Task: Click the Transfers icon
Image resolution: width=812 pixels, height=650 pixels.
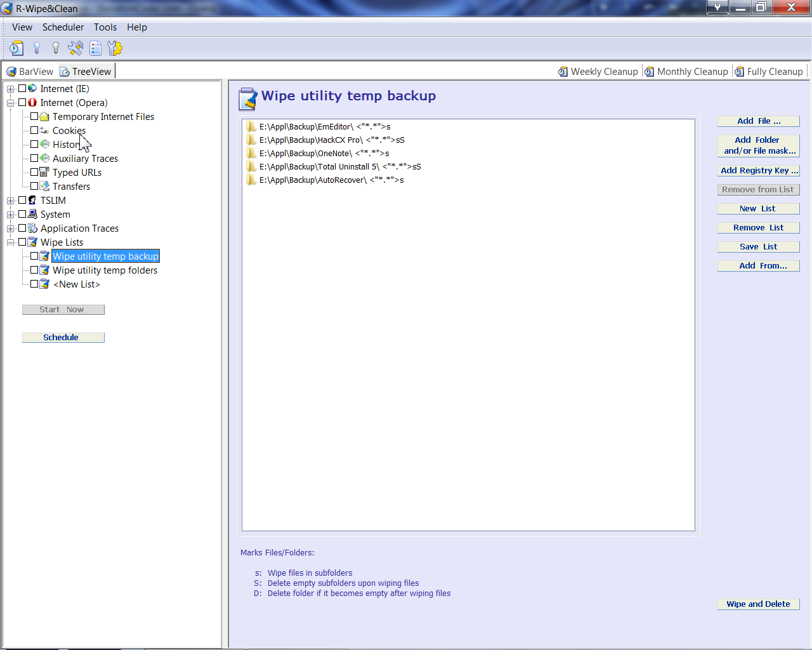Action: (44, 187)
